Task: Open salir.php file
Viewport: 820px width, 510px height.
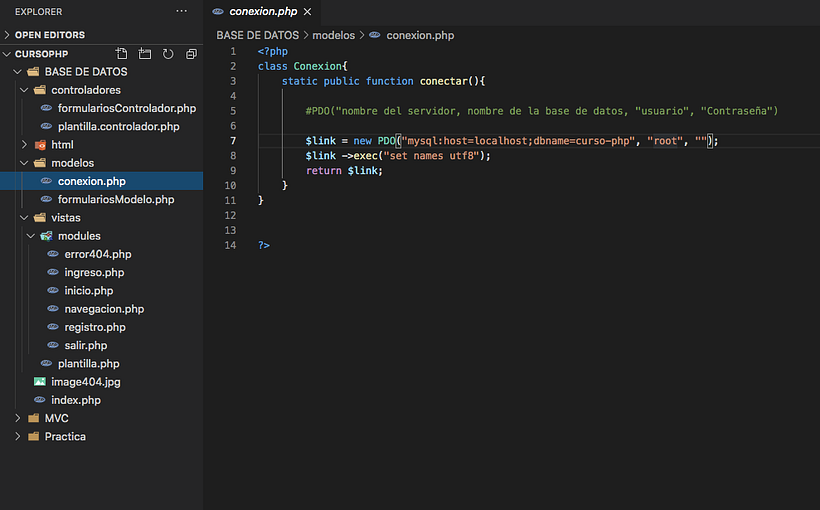Action: (101, 345)
